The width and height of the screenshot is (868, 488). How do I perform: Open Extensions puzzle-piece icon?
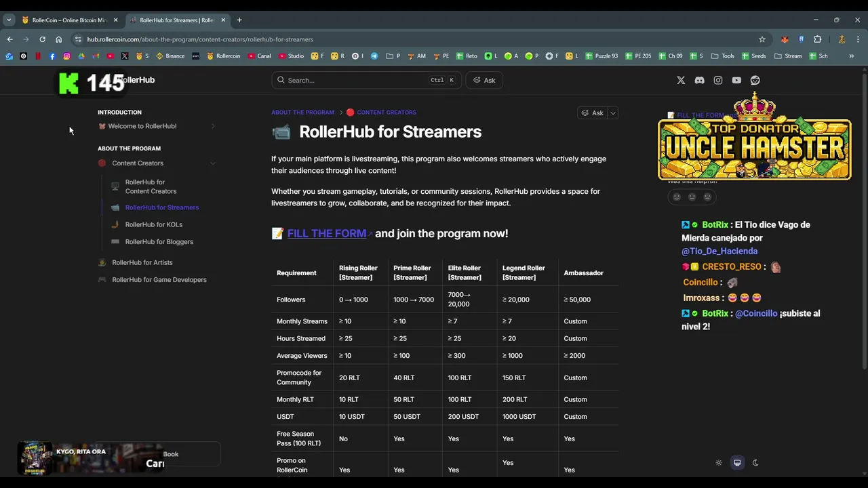pos(817,39)
